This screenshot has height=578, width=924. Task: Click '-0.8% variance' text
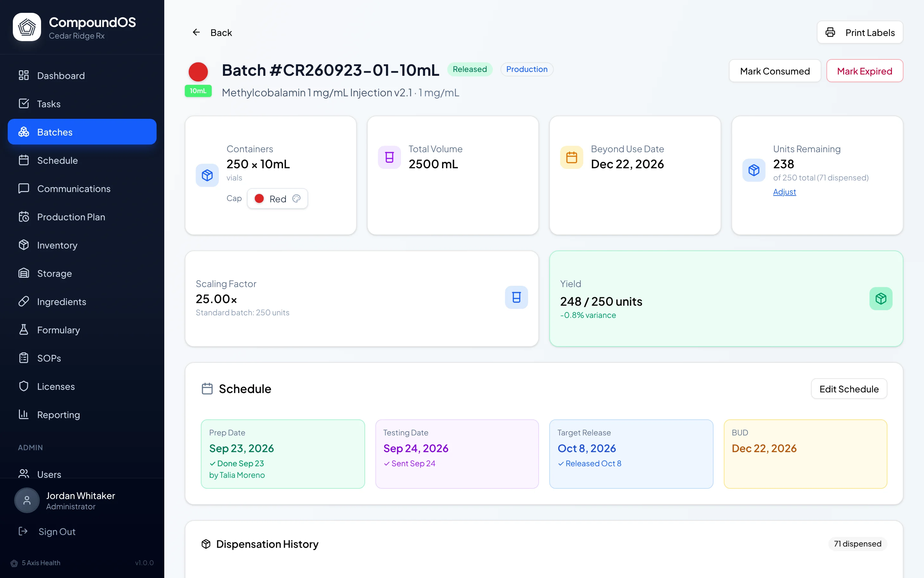click(x=588, y=315)
